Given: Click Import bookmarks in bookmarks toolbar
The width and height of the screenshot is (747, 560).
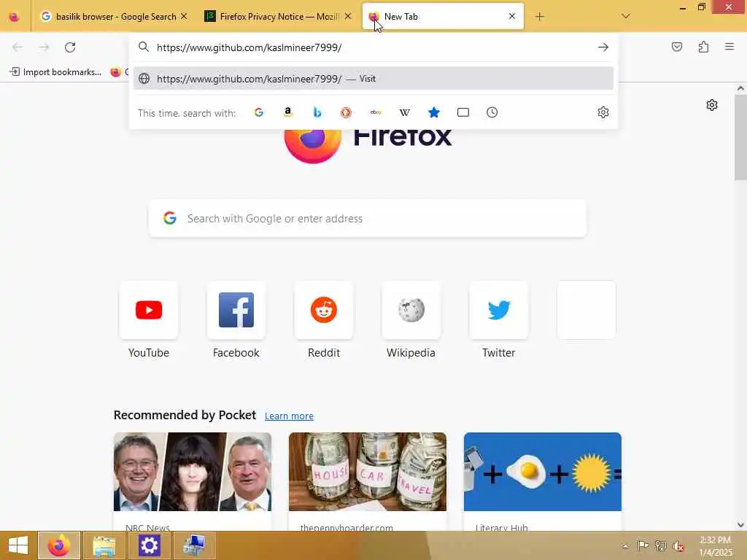Looking at the screenshot, I should (55, 72).
